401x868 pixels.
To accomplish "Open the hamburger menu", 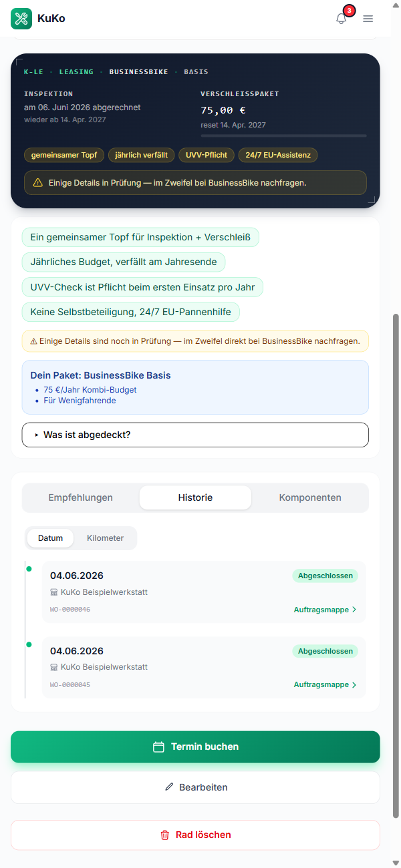I will point(368,19).
